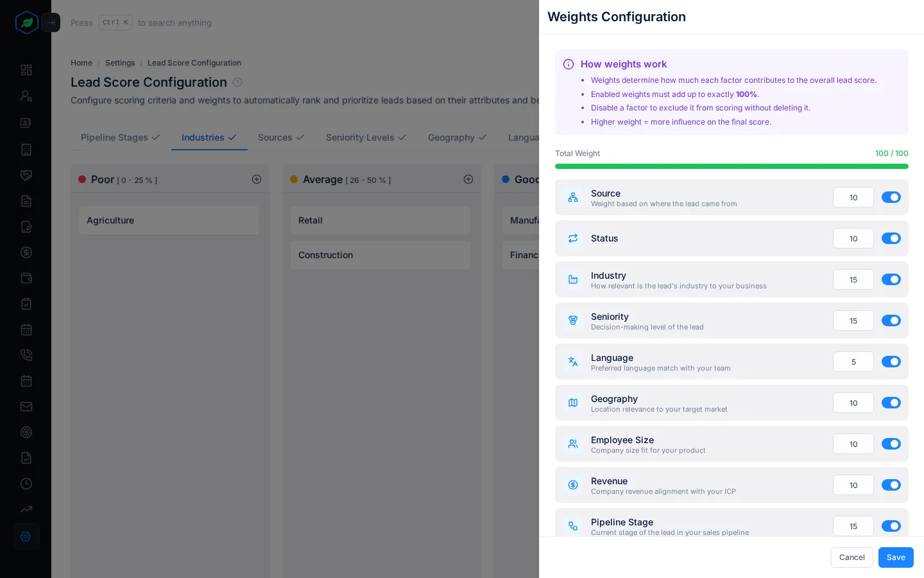Turn off the Revenue weight toggle
The image size is (924, 578).
(x=891, y=485)
